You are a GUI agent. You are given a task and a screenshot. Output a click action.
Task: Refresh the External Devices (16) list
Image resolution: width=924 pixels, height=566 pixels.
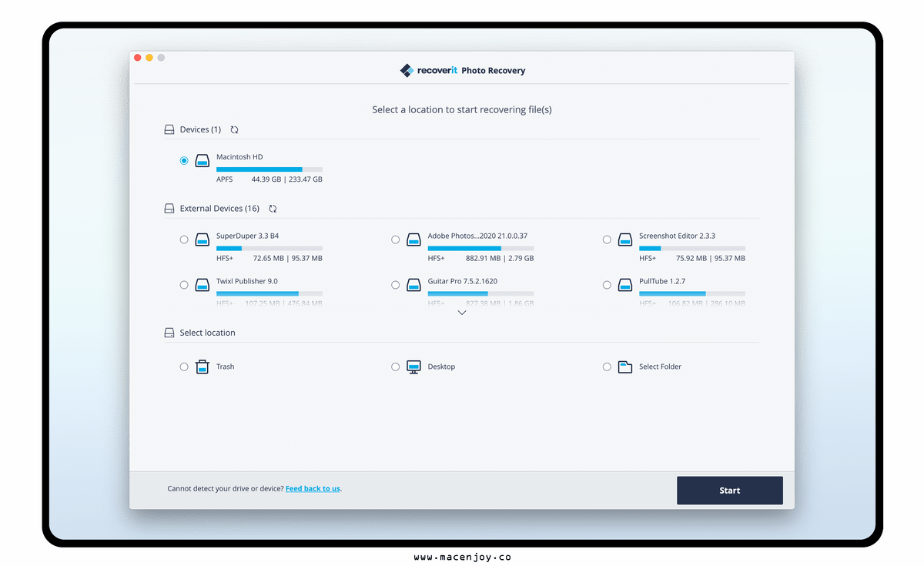pos(273,209)
